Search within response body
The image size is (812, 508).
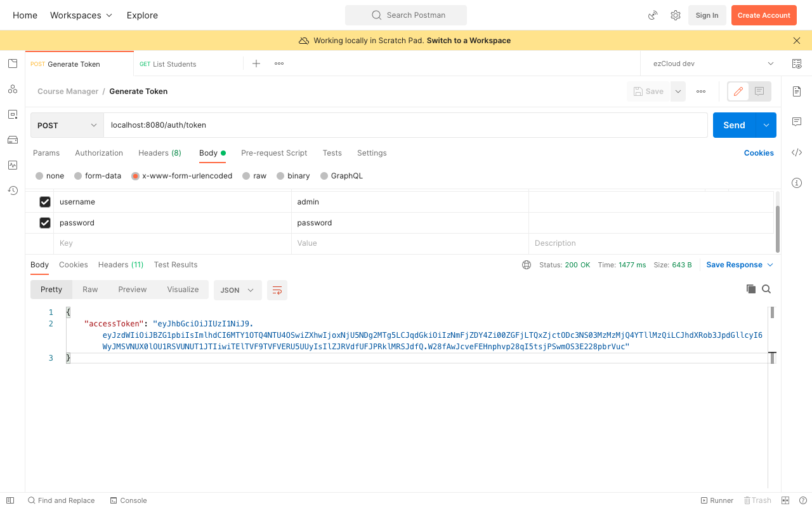(766, 289)
